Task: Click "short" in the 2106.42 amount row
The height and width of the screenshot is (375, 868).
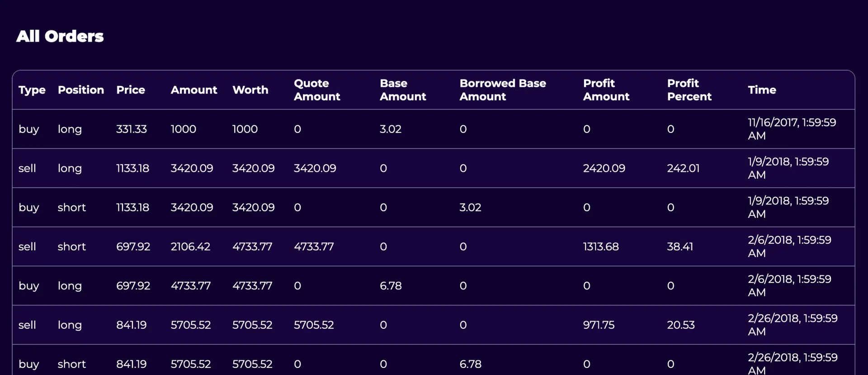Action: [x=71, y=247]
